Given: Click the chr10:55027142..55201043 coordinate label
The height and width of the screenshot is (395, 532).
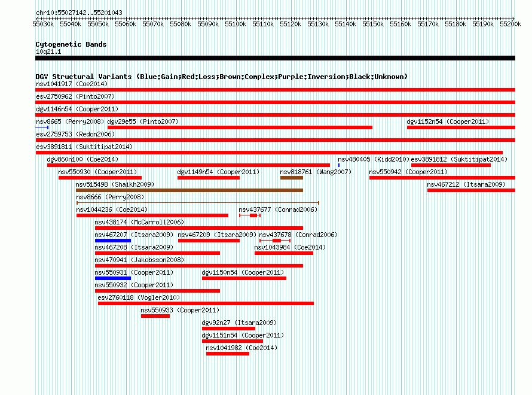Looking at the screenshot, I should [79, 13].
